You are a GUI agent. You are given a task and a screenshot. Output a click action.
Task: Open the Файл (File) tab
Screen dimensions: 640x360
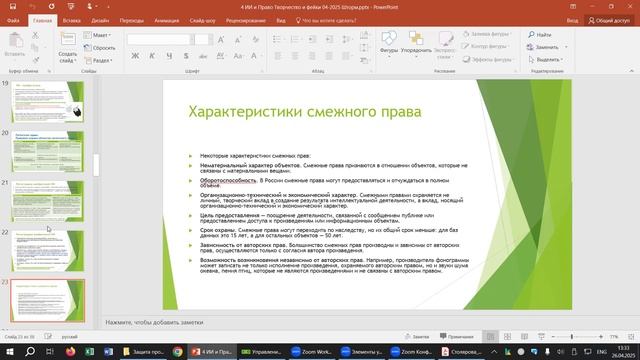pos(13,20)
